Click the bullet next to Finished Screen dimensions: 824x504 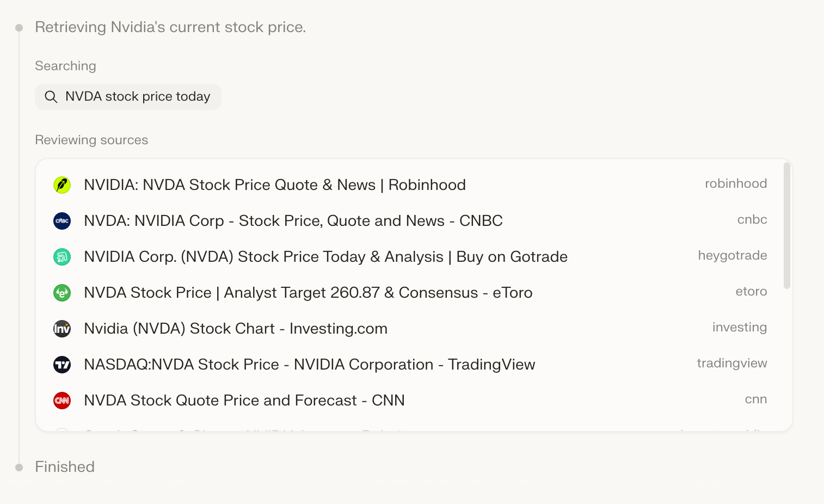[x=19, y=467]
